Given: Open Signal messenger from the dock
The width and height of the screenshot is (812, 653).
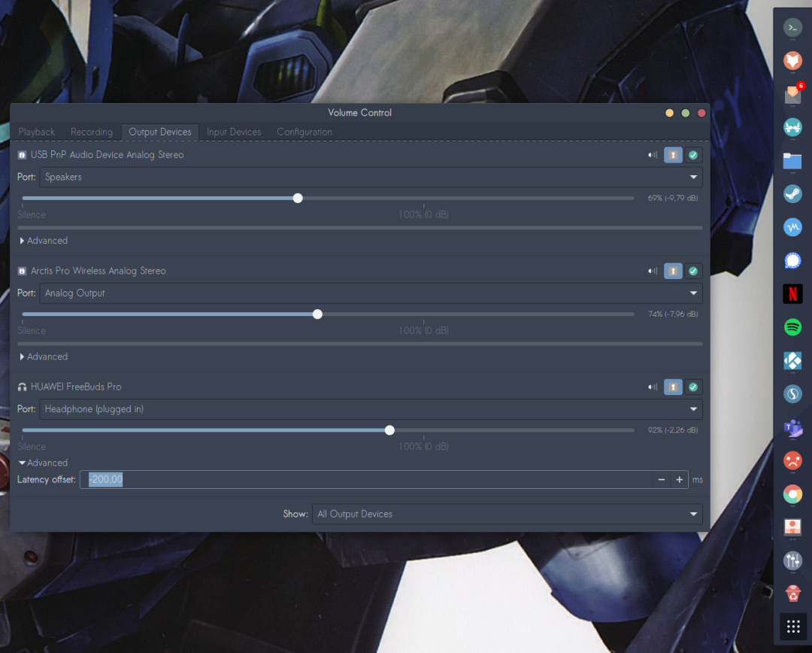Looking at the screenshot, I should coord(793,261).
